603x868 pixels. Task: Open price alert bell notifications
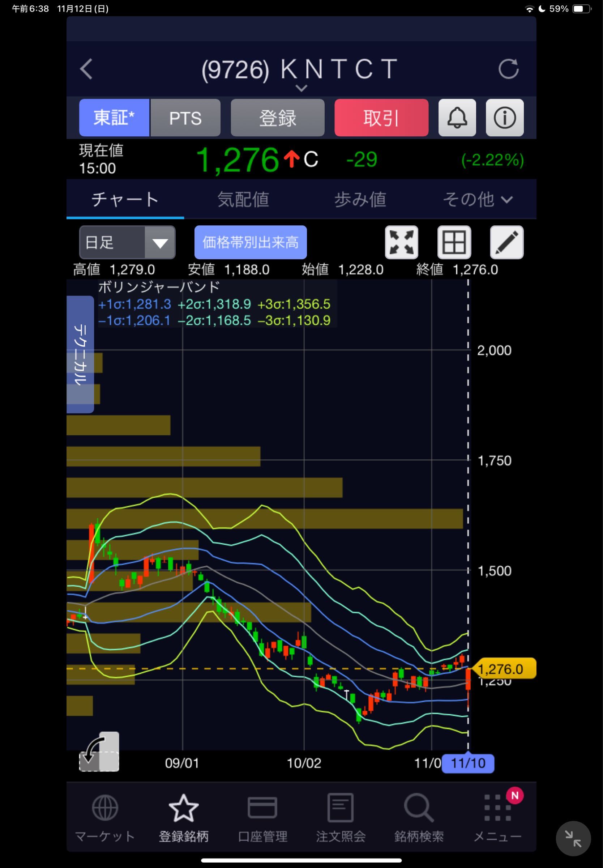(x=457, y=118)
